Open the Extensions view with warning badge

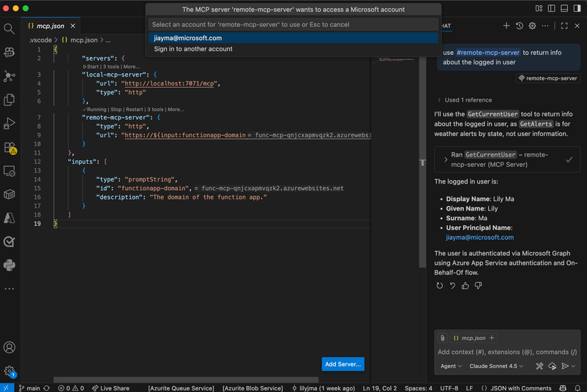pyautogui.click(x=10, y=148)
